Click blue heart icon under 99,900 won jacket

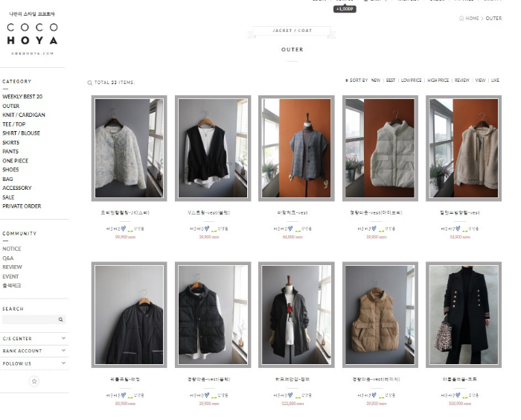point(124,229)
